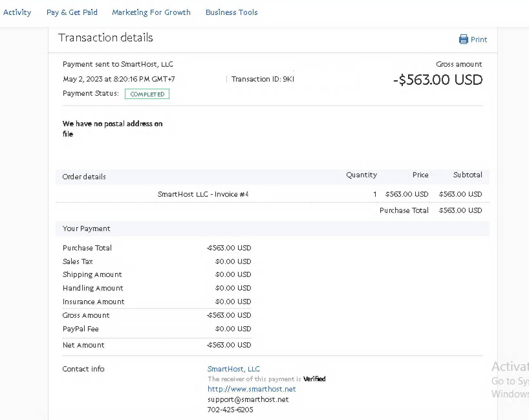Select the PayPal Fee $0.00 USD value
Screen dimensions: 529x420
click(x=233, y=329)
